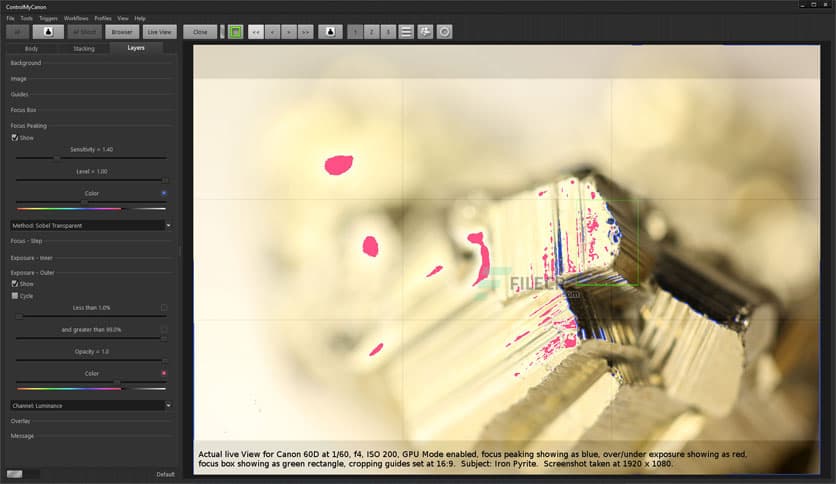The height and width of the screenshot is (484, 836).
Task: Open the File menu
Action: pyautogui.click(x=11, y=18)
